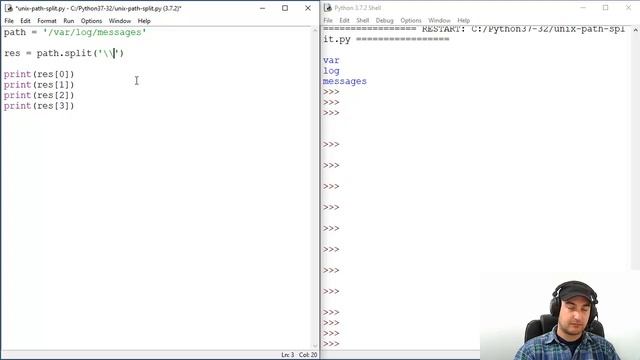640x360 pixels.
Task: Maximize the unix-path-split.py editor window
Action: point(285,8)
